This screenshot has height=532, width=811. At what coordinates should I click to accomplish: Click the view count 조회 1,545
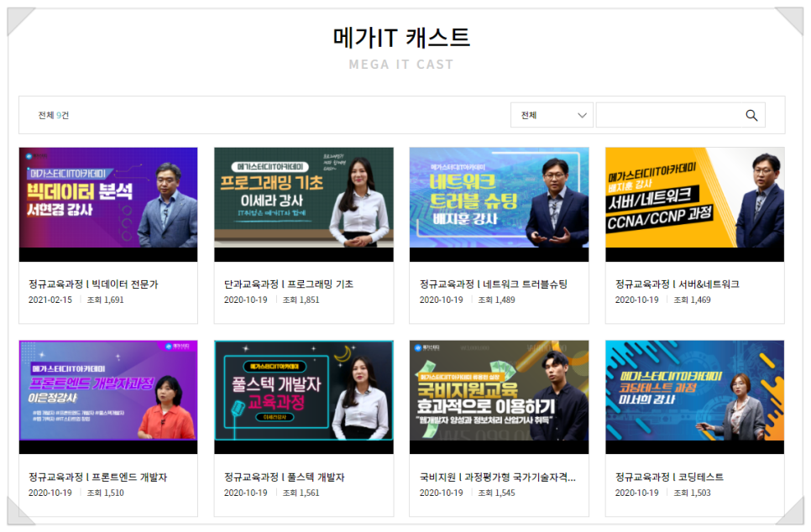tap(496, 493)
